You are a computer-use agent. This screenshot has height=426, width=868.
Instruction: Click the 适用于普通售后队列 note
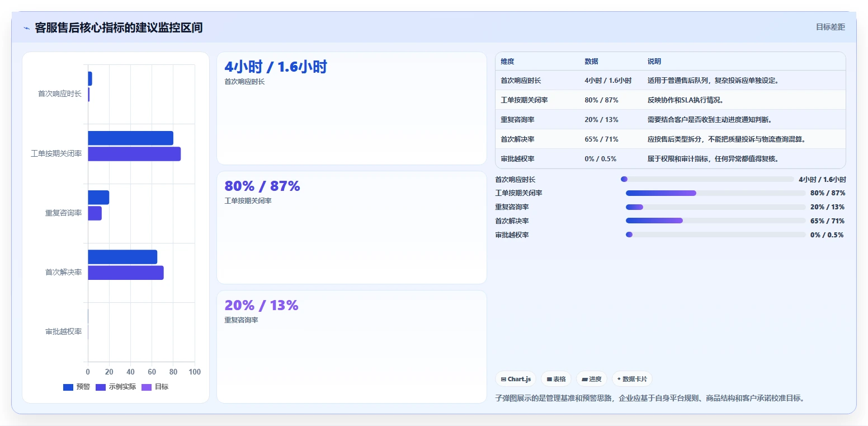[713, 81]
